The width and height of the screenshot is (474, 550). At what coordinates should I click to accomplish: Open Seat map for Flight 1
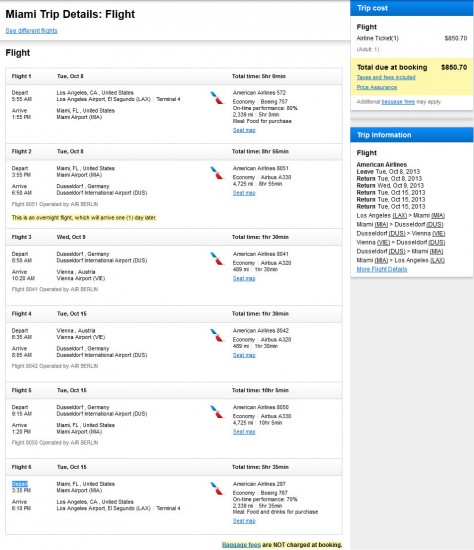click(244, 130)
